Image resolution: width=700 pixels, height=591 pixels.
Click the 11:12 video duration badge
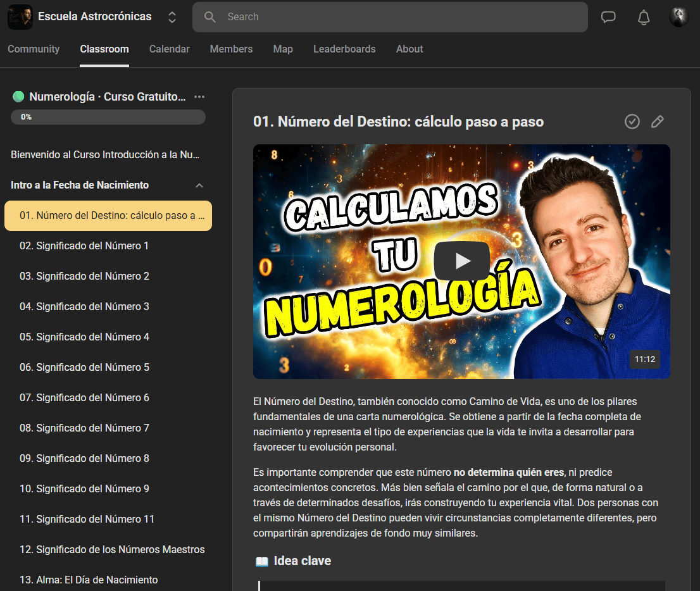point(645,359)
